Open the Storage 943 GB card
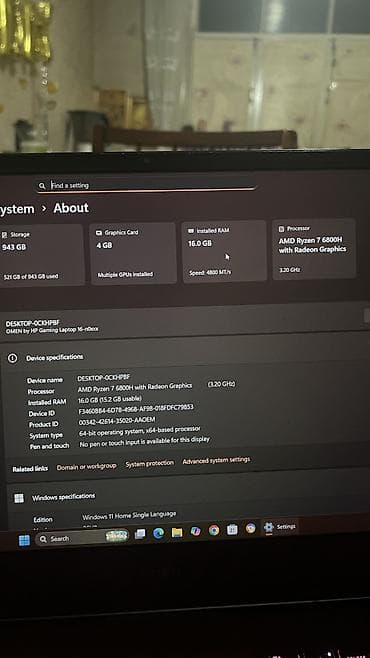The height and width of the screenshot is (658, 370). [41, 255]
